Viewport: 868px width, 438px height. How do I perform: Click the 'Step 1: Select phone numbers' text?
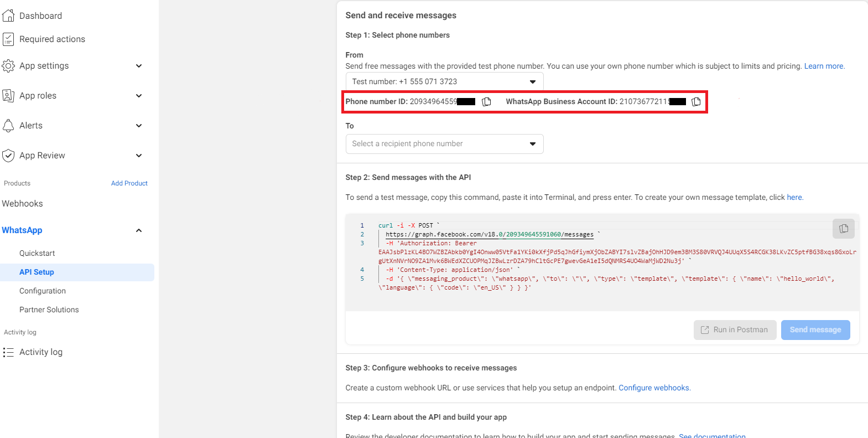coord(398,35)
